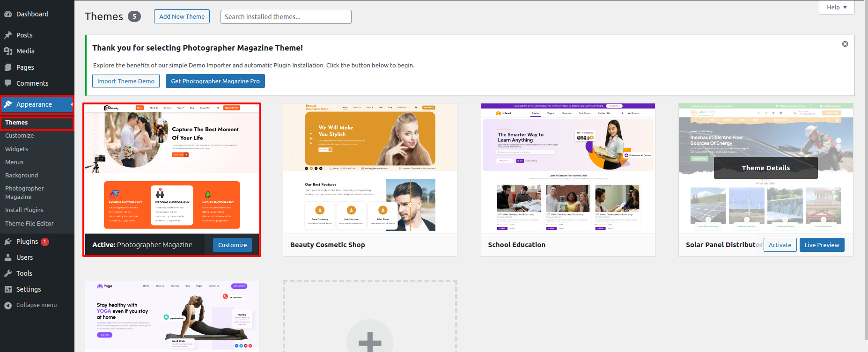Click Live Preview for Solar Panel theme
The width and height of the screenshot is (868, 352).
click(x=822, y=245)
